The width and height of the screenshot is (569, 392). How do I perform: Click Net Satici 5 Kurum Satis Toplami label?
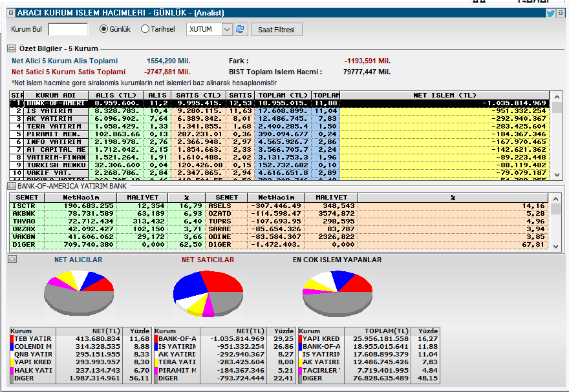(69, 72)
